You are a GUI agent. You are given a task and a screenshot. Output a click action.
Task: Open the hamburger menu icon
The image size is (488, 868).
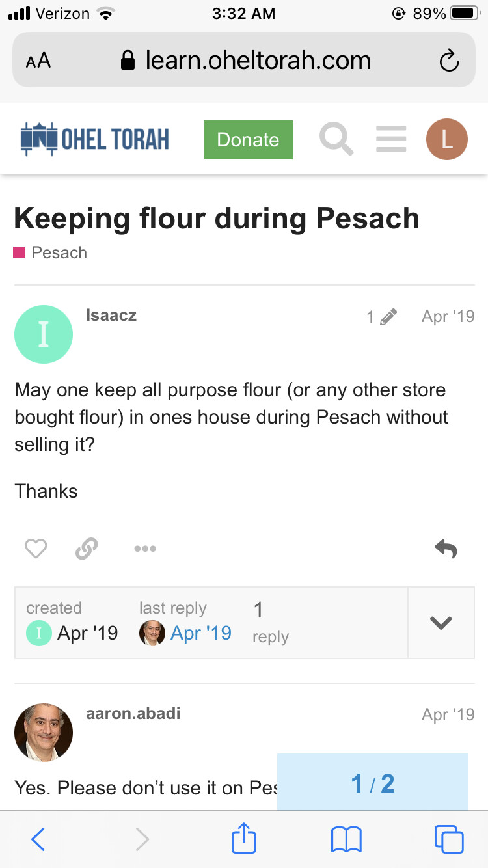pyautogui.click(x=391, y=140)
